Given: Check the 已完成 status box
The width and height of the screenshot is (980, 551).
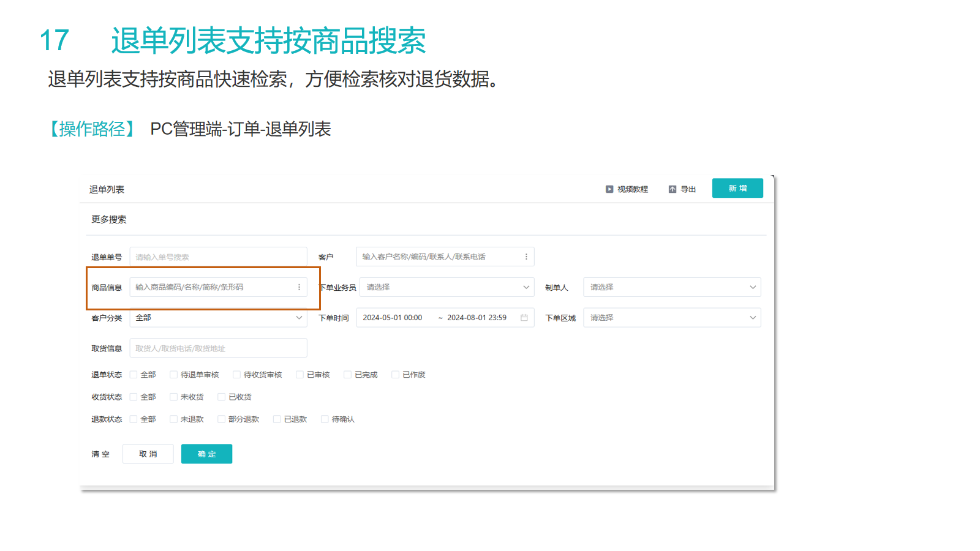Looking at the screenshot, I should [347, 375].
